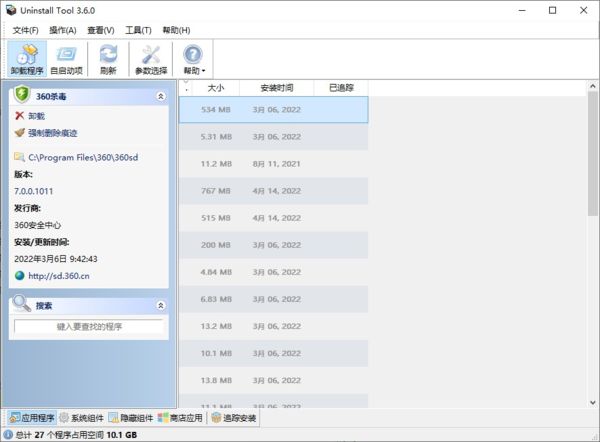This screenshot has width=600, height=442.
Task: Select the 5.31 MB program row
Action: pyautogui.click(x=274, y=137)
